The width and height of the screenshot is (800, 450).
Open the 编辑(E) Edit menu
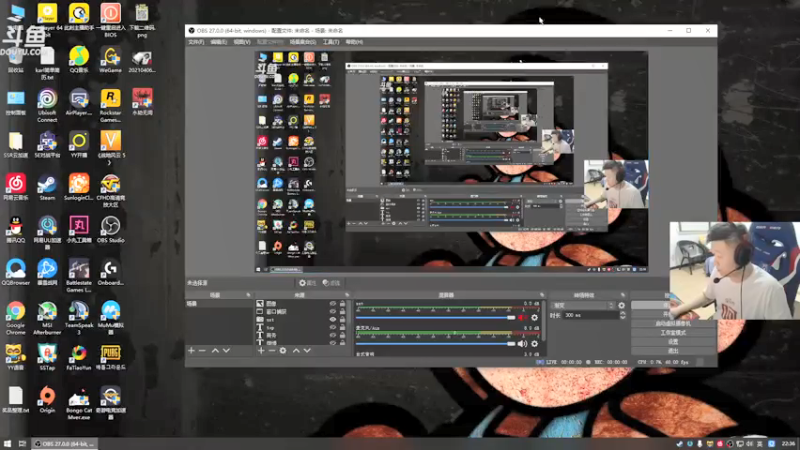coord(218,42)
